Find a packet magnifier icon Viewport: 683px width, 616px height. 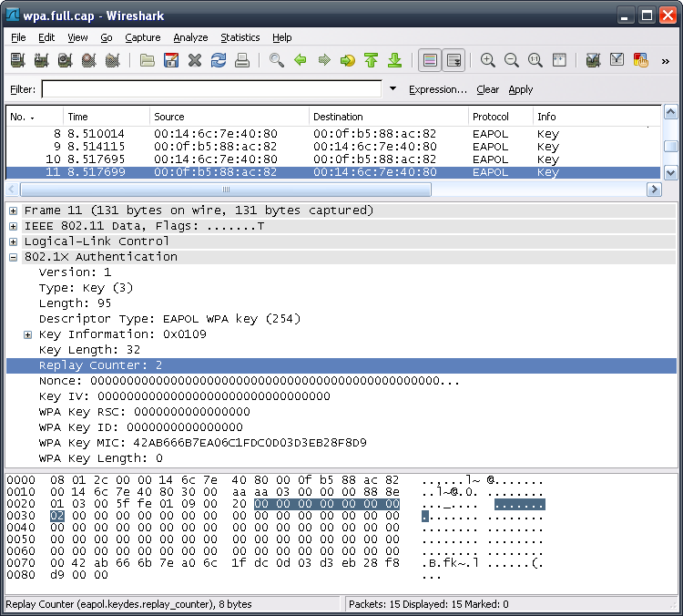click(x=277, y=60)
